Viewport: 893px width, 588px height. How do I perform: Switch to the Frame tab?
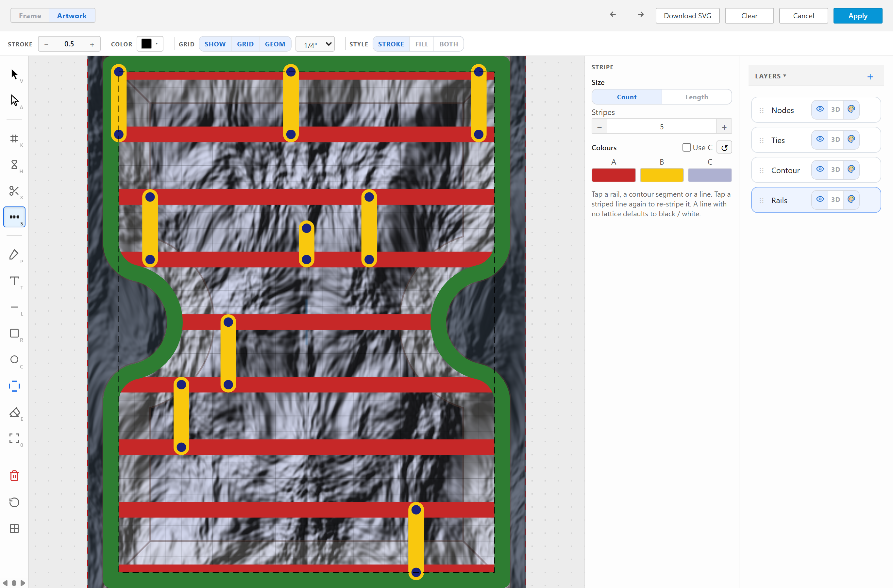point(30,16)
